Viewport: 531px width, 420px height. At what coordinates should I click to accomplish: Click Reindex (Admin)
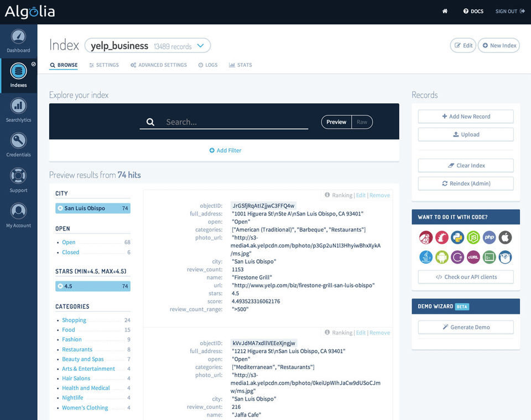click(466, 183)
